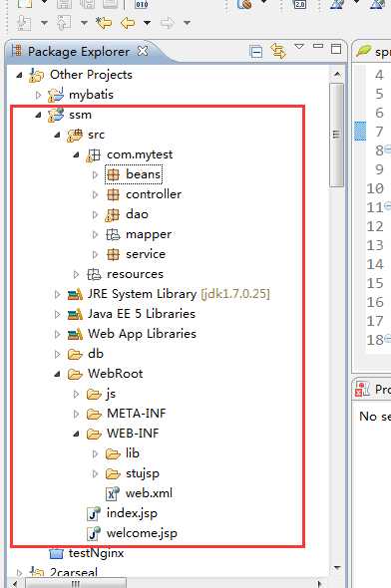Screen dimensions: 391x588
Task: Click the ssm project icon
Action: pyautogui.click(x=56, y=115)
